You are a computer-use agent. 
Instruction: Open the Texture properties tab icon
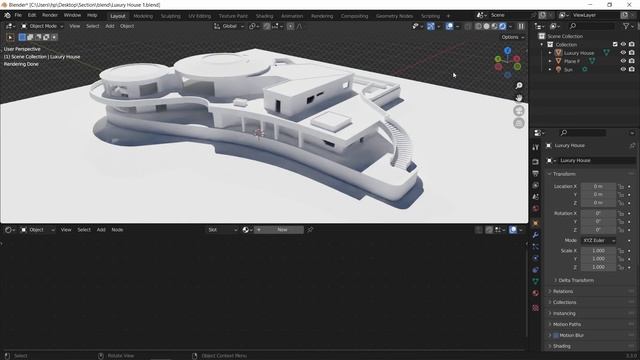(536, 308)
